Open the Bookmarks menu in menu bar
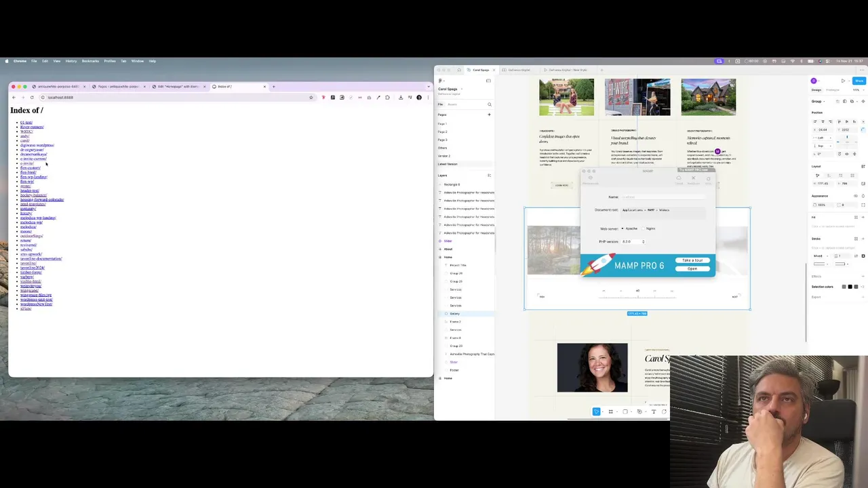The height and width of the screenshot is (488, 868). (x=90, y=61)
